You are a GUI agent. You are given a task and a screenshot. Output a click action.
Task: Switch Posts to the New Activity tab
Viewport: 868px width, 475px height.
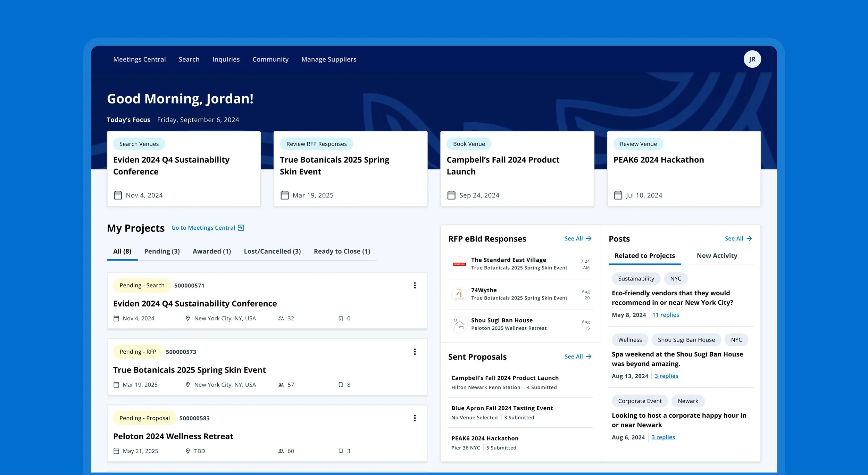pos(717,256)
